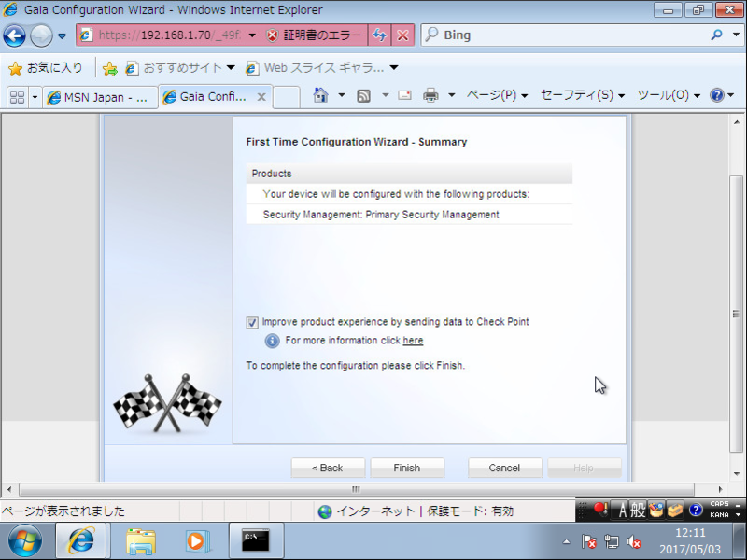Image resolution: width=747 pixels, height=560 pixels.
Task: Click the muted volume tray icon
Action: pos(634,542)
